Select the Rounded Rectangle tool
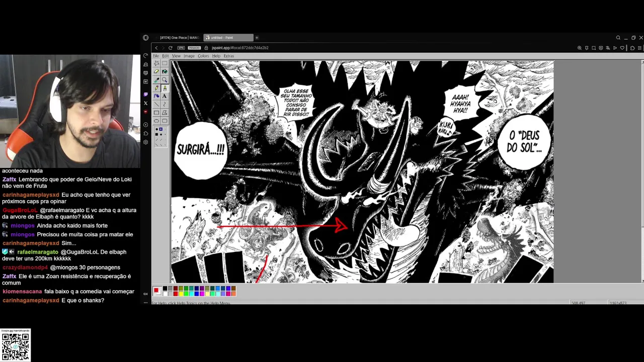 [165, 121]
